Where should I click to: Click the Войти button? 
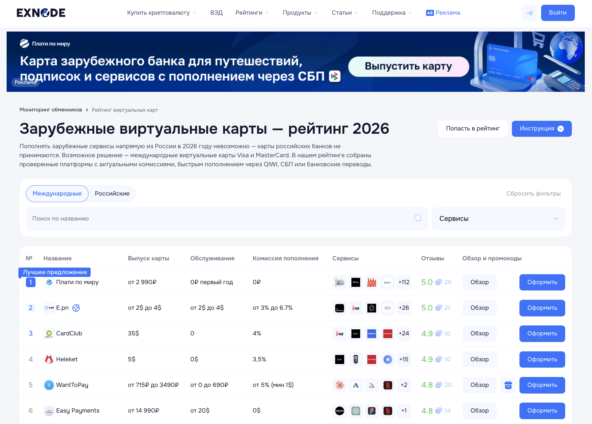tap(558, 13)
